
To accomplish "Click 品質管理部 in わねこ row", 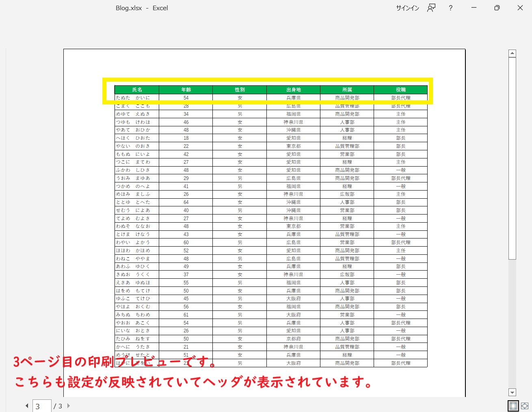I will pyautogui.click(x=347, y=259).
